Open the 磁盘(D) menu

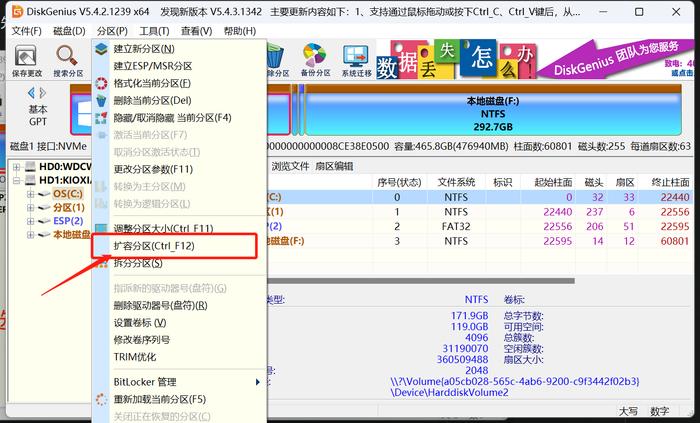pos(69,31)
